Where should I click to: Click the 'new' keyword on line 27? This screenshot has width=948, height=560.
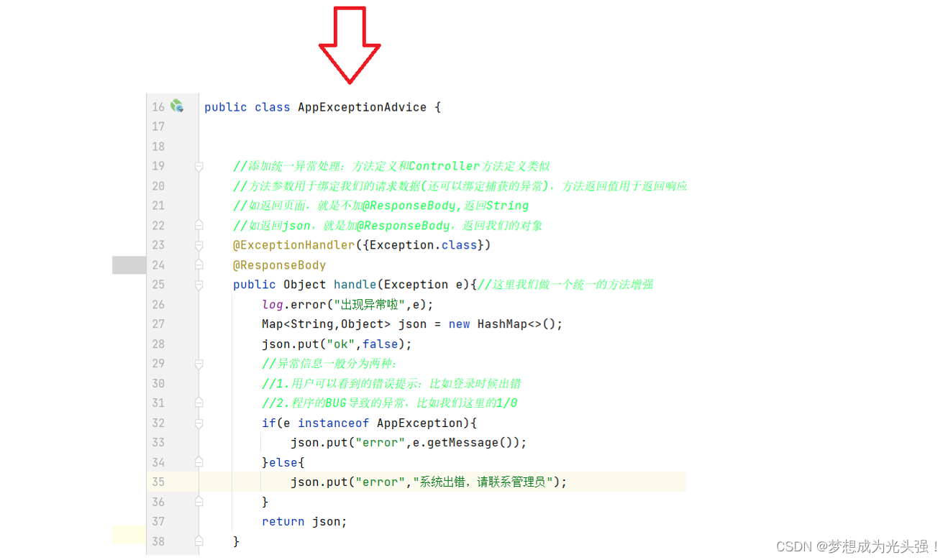pyautogui.click(x=459, y=324)
